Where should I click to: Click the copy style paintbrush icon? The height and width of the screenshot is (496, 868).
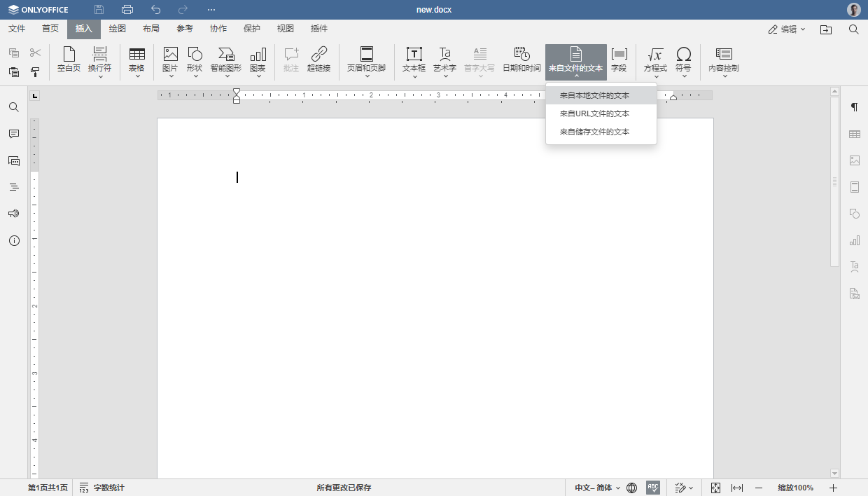point(35,71)
